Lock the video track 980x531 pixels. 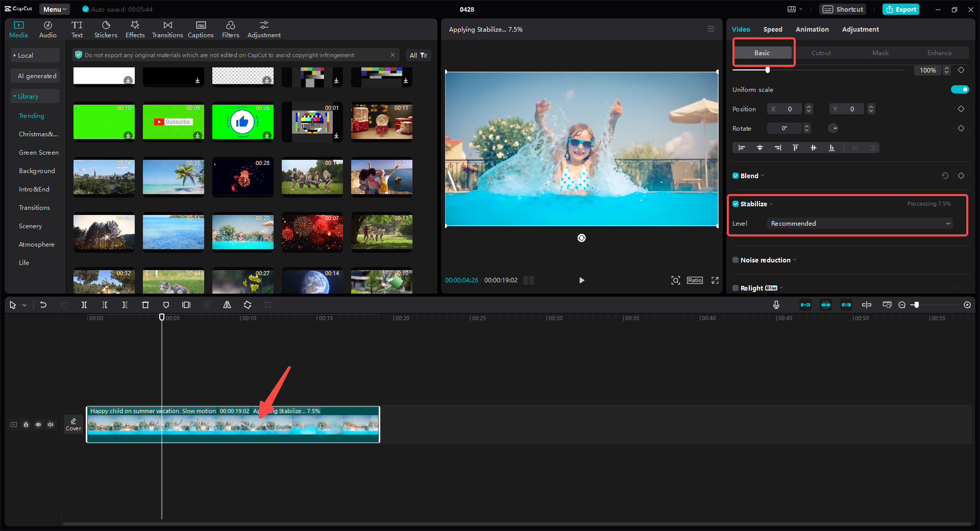[26, 424]
